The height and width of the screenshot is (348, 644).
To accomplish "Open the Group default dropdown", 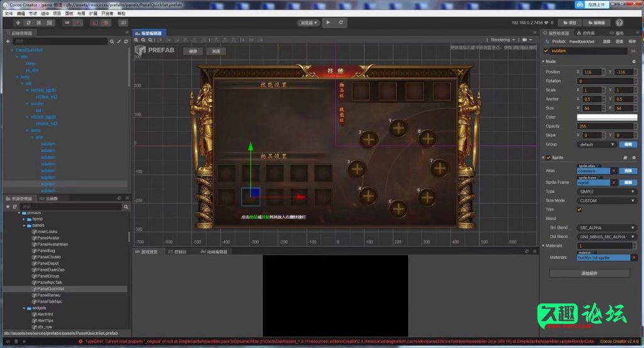I will click(x=597, y=144).
